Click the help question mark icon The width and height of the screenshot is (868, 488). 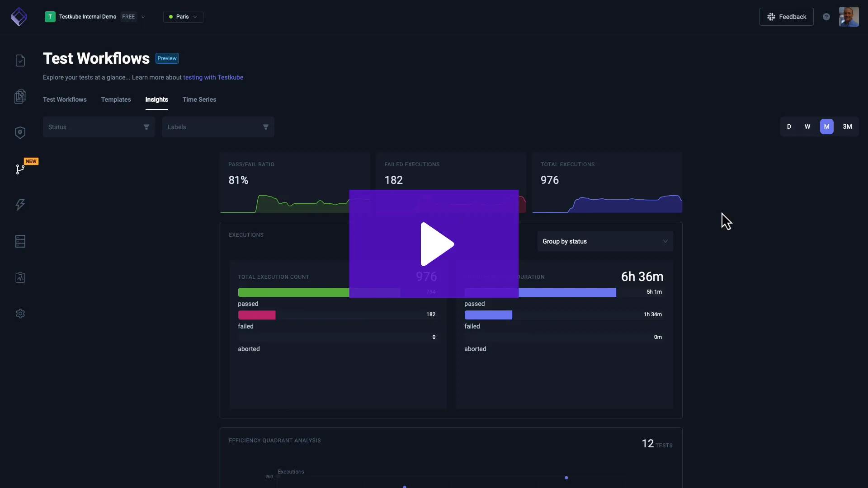click(x=826, y=17)
